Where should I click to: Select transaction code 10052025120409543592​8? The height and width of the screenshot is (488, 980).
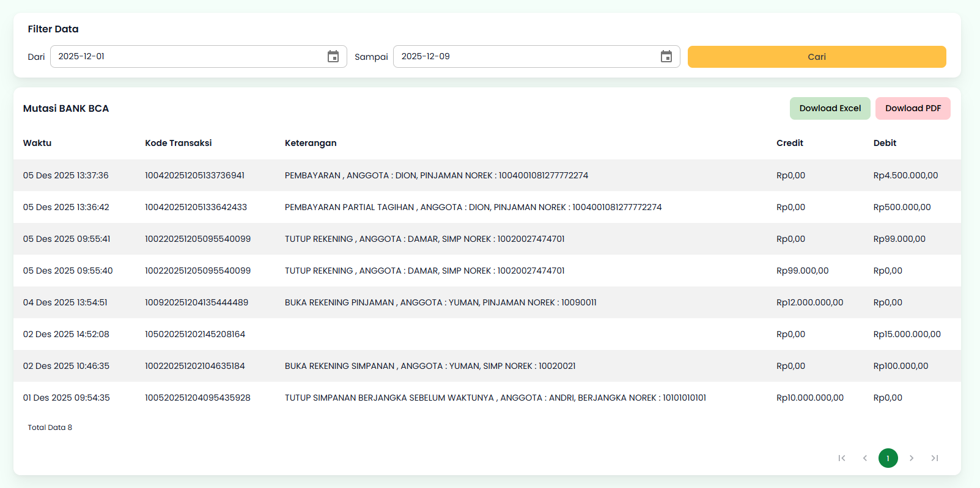(x=197, y=398)
